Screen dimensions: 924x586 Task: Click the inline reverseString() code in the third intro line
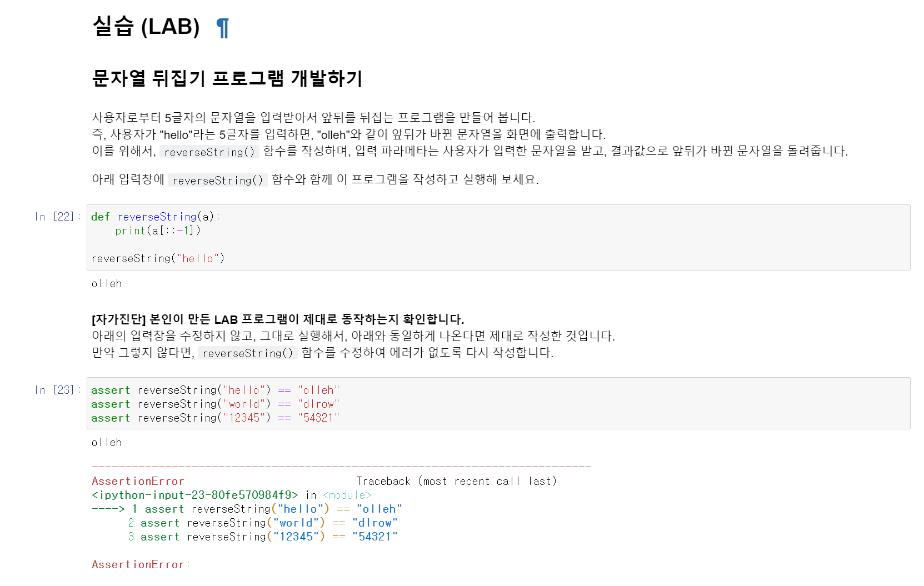pos(209,152)
